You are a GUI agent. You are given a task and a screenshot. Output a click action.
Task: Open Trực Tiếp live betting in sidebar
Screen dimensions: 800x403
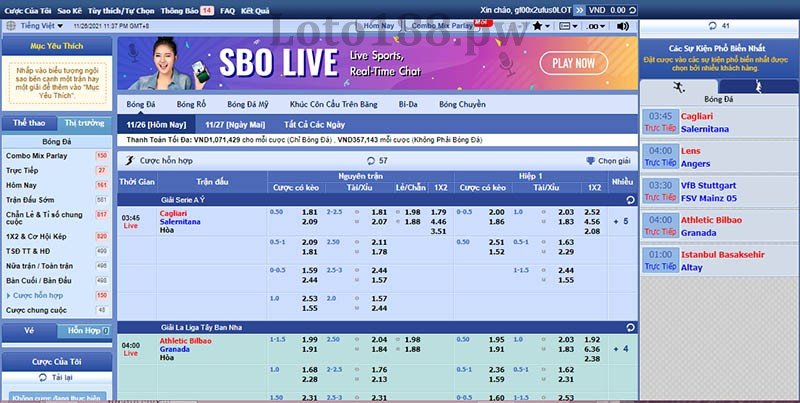click(21, 170)
